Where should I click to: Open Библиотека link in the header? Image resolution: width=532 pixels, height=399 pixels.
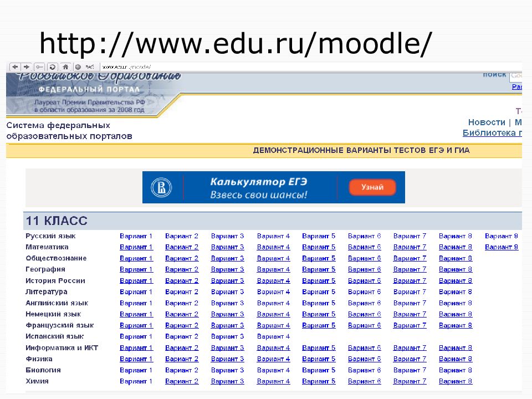(492, 133)
